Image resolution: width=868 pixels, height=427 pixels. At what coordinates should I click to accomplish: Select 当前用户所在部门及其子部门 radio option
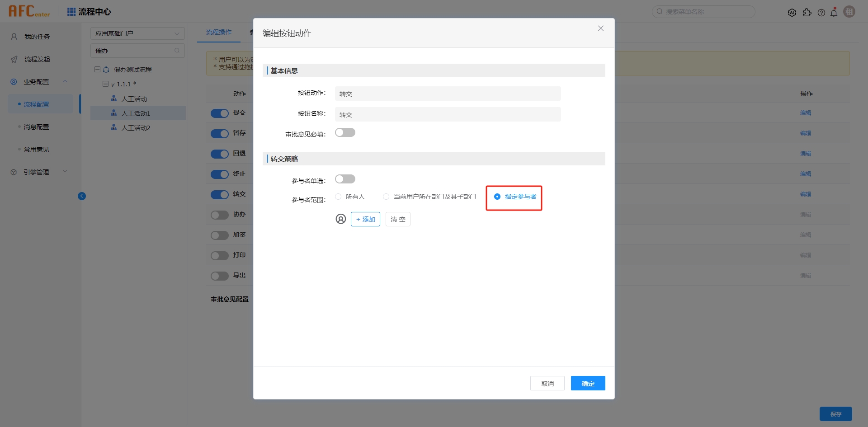[429, 197]
